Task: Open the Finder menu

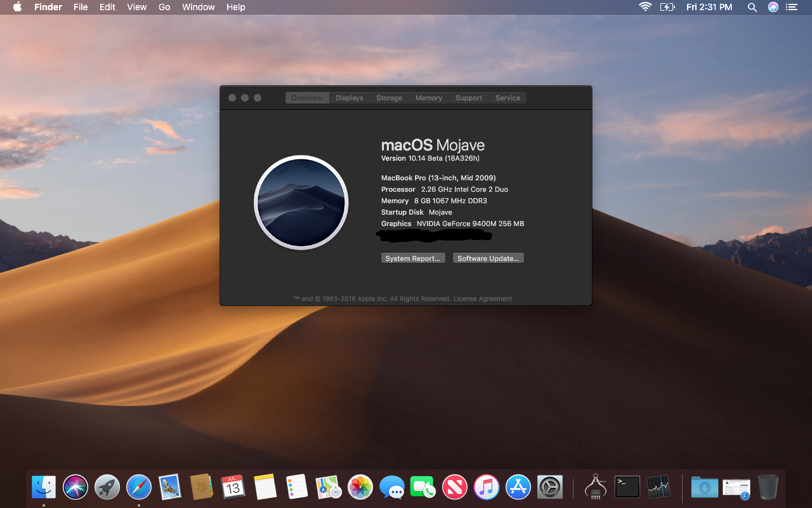Action: point(48,7)
